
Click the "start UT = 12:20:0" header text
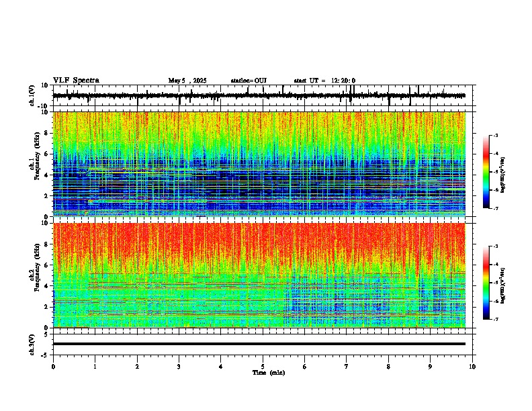pyautogui.click(x=324, y=81)
